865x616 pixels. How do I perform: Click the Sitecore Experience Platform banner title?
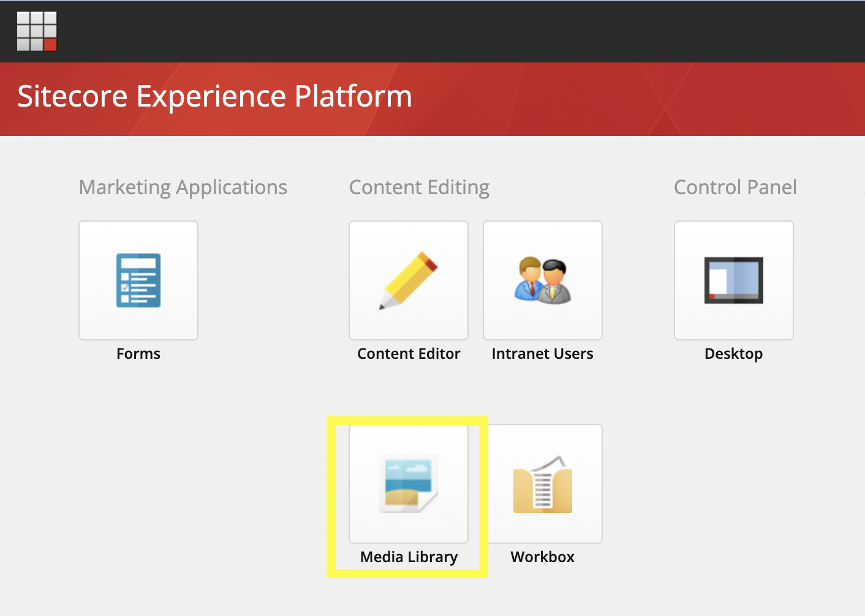click(215, 96)
